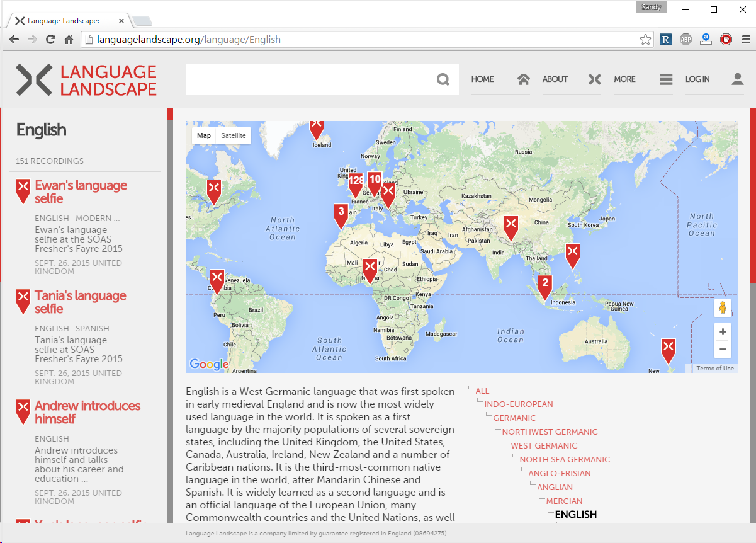
Task: Click the LOG IN user silhouette icon
Action: pyautogui.click(x=737, y=79)
